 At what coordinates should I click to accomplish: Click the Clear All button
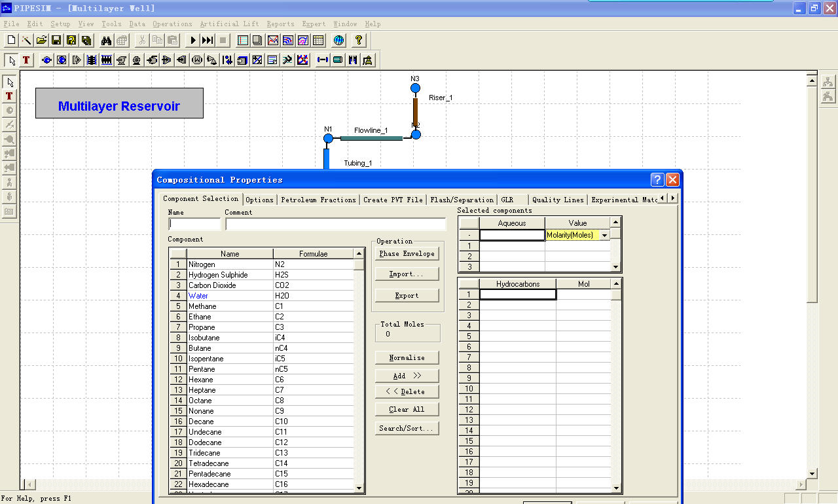tap(407, 409)
